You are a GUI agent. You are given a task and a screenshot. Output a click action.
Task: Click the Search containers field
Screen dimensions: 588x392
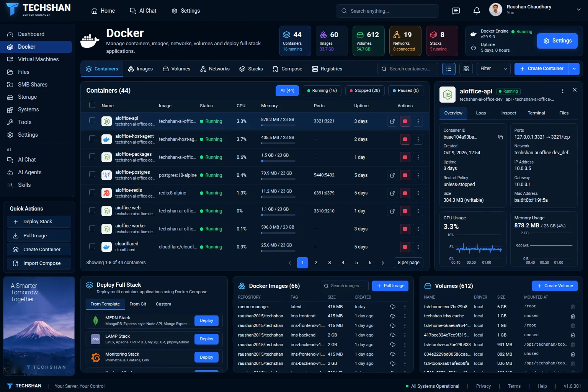click(x=408, y=69)
